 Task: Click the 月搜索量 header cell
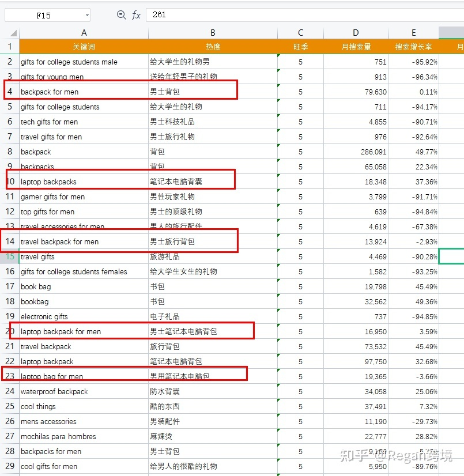(x=356, y=47)
